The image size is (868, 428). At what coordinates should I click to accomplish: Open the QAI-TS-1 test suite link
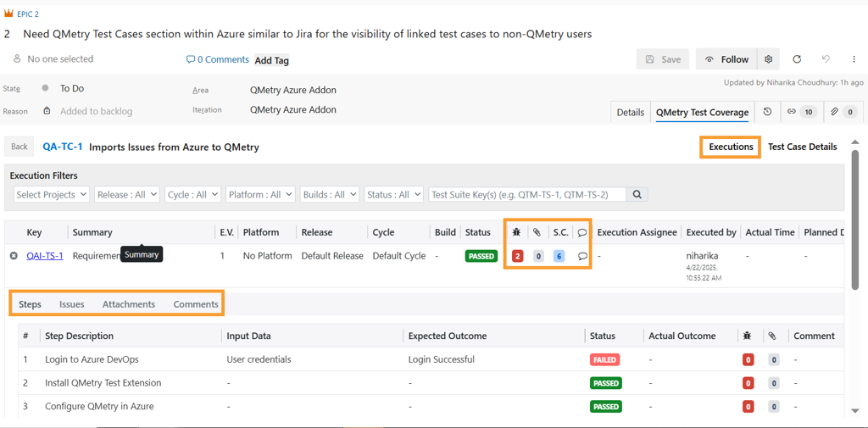pos(45,256)
